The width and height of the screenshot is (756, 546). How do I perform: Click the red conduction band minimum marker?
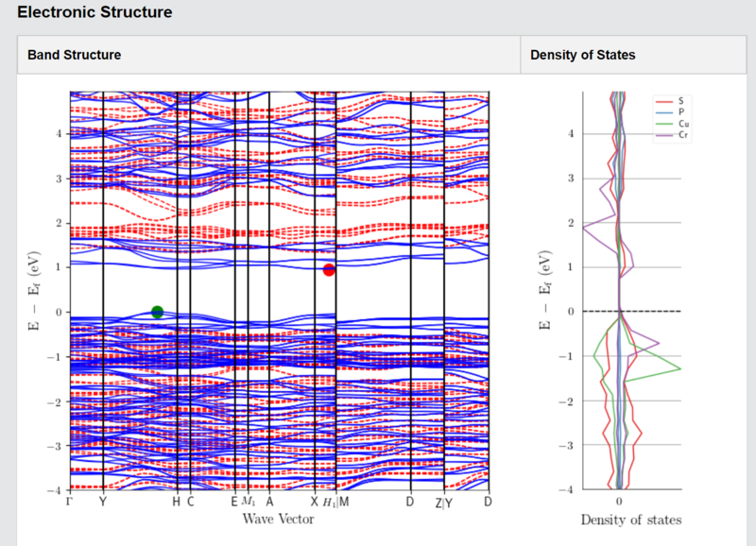click(329, 270)
